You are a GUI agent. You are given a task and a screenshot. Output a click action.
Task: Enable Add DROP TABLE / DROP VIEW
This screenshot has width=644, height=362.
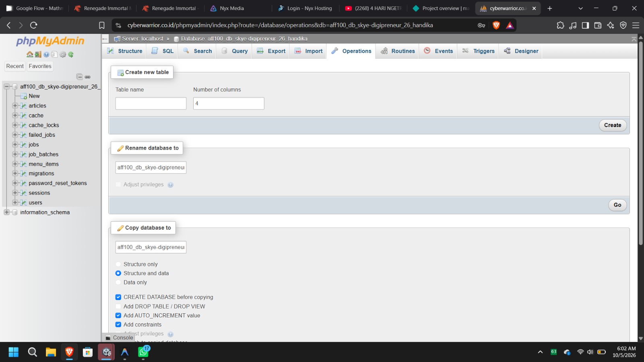(x=118, y=306)
